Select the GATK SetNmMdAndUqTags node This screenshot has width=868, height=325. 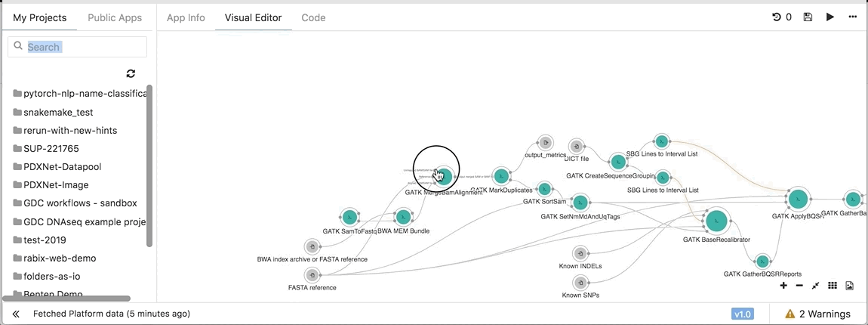coord(580,203)
